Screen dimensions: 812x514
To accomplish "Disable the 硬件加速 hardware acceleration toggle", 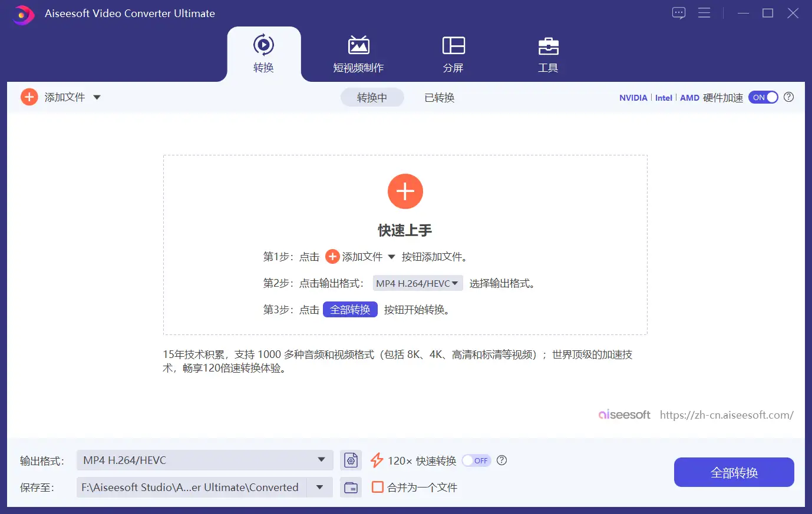I will click(x=763, y=97).
